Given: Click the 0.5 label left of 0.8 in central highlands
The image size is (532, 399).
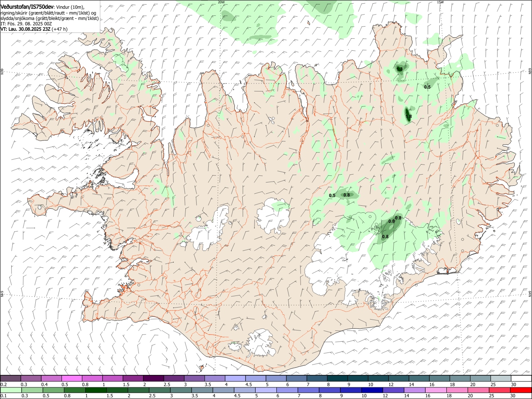Looking at the screenshot, I should tap(332, 195).
